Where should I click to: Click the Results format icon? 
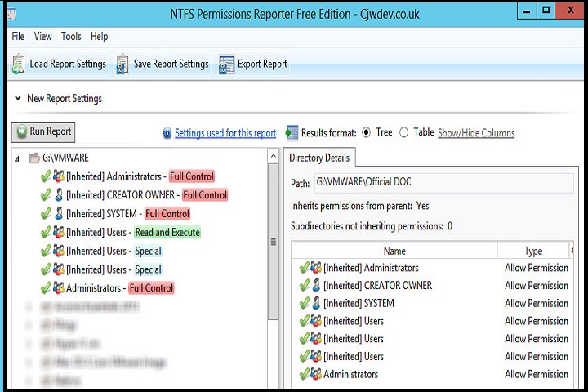[292, 133]
